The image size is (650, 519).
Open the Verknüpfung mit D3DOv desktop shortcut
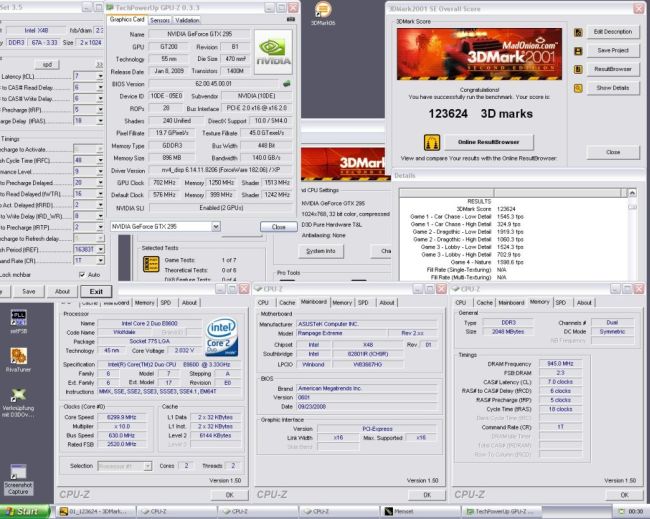point(18,402)
